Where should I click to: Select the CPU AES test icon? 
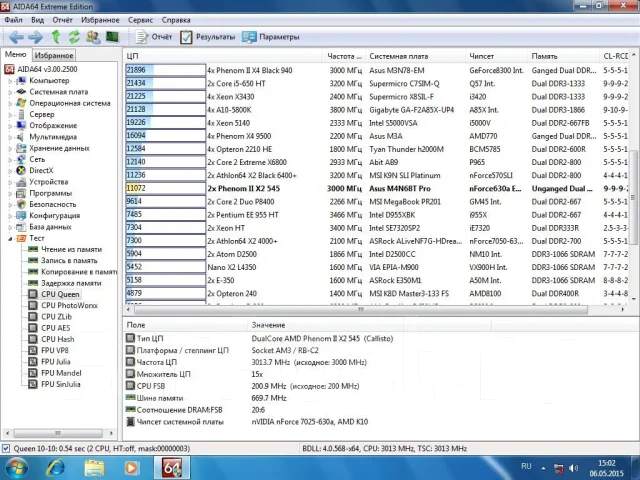click(33, 328)
